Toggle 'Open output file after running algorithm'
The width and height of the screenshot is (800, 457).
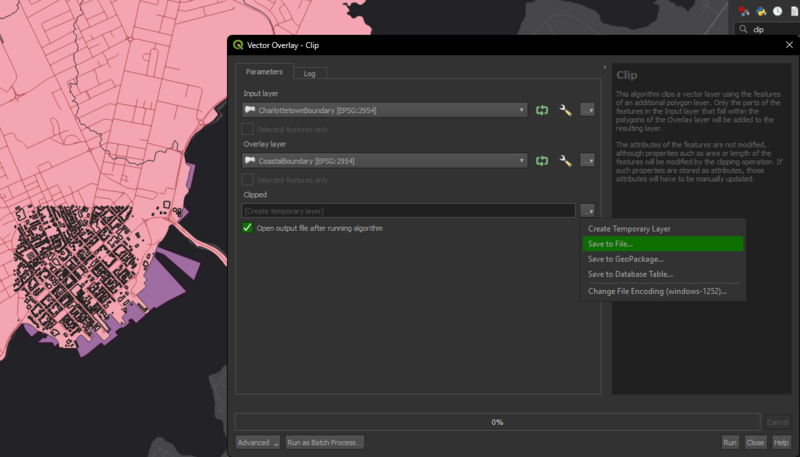tap(248, 228)
